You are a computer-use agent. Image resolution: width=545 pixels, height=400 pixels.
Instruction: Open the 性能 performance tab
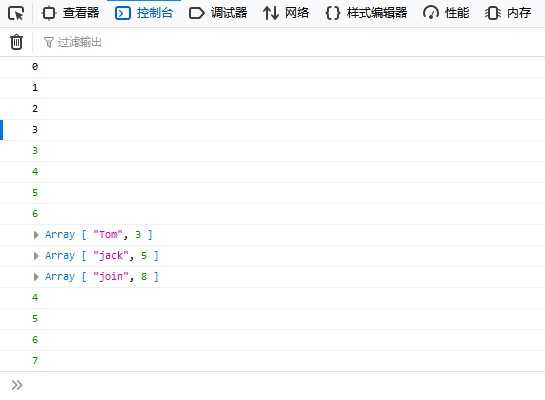(x=446, y=13)
